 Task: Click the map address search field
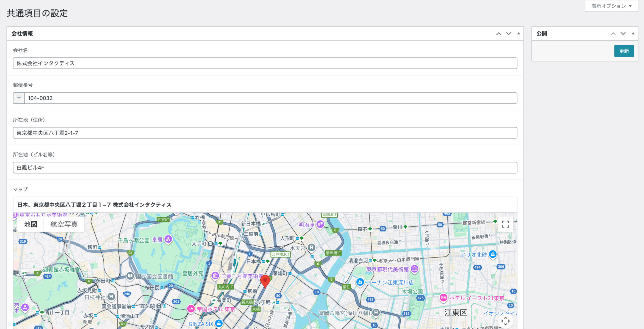[265, 205]
